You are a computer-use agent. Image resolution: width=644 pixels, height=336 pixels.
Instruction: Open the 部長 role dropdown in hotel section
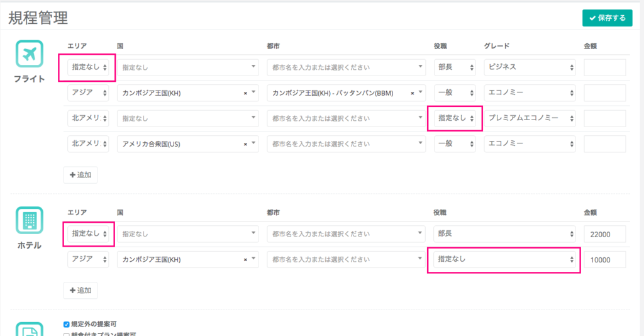coord(504,233)
